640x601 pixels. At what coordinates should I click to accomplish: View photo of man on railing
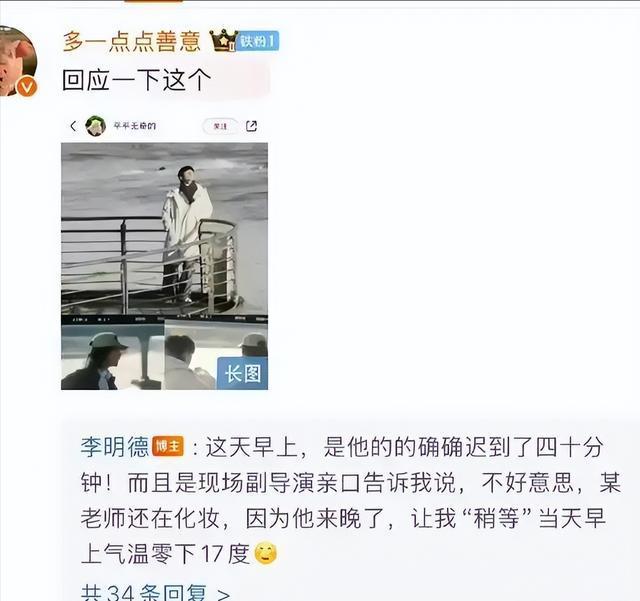[x=164, y=229]
